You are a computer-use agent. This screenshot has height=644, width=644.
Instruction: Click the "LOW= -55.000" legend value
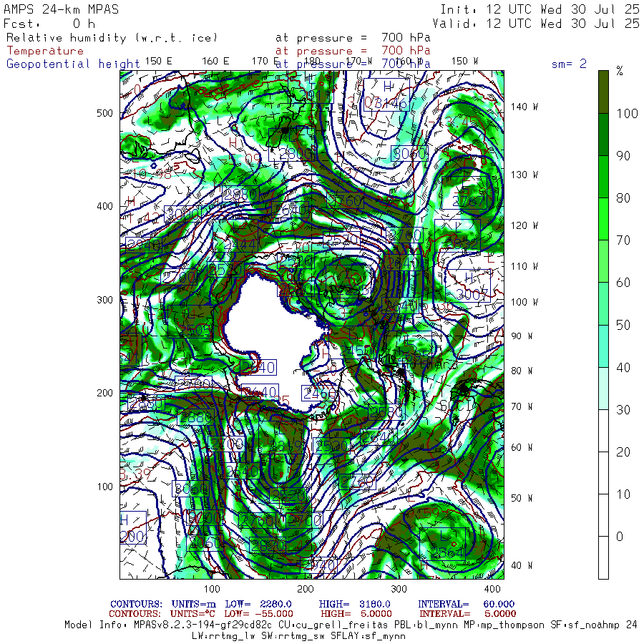tap(258, 614)
